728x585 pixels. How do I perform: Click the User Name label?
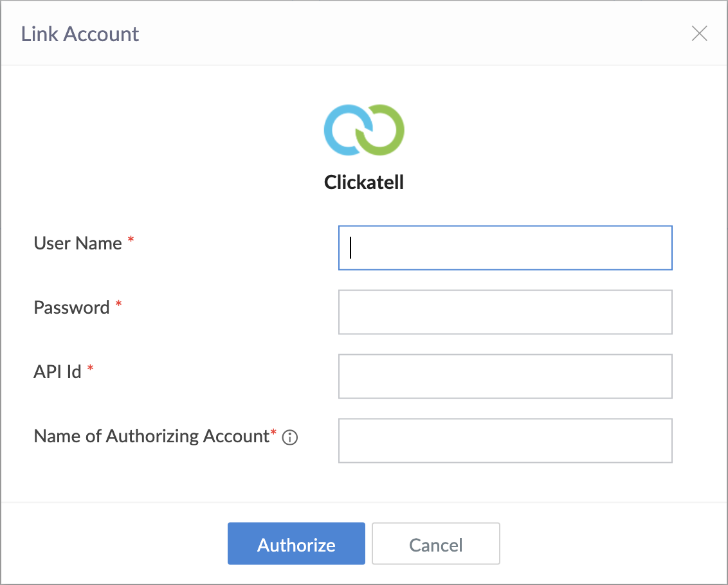[x=78, y=244]
